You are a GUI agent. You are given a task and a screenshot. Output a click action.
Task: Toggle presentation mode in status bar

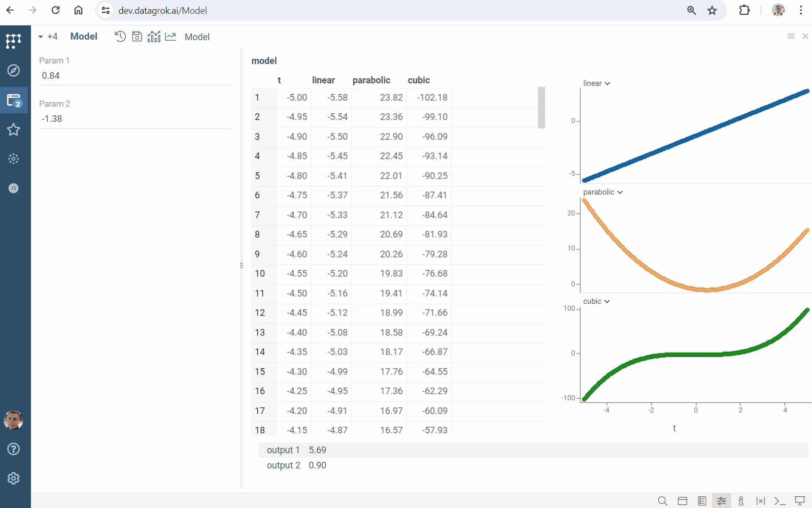[800, 501]
